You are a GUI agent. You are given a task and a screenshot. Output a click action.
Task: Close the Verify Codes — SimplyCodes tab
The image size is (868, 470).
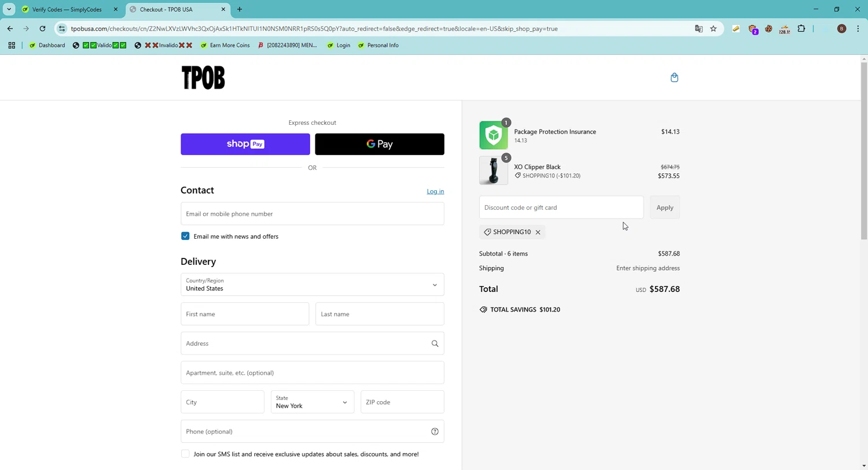pyautogui.click(x=116, y=9)
